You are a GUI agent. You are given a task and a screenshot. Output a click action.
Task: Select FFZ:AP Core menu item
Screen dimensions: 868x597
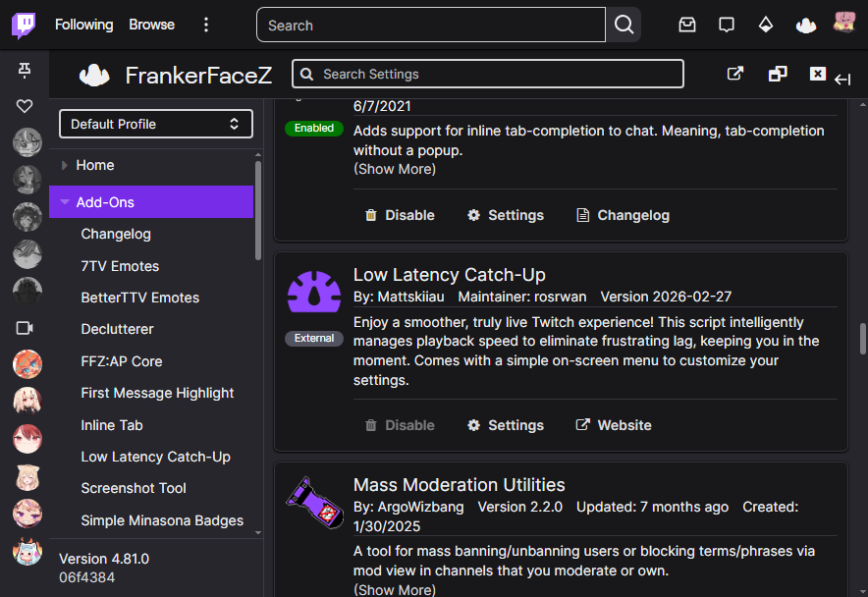click(121, 361)
